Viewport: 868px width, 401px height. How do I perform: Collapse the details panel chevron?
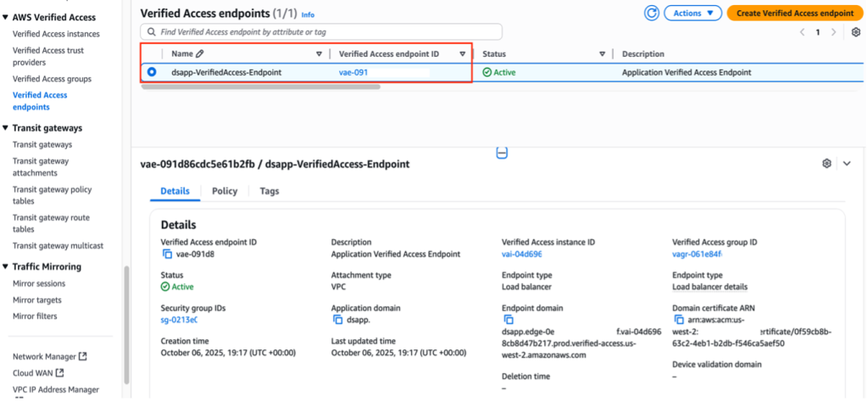coord(847,164)
